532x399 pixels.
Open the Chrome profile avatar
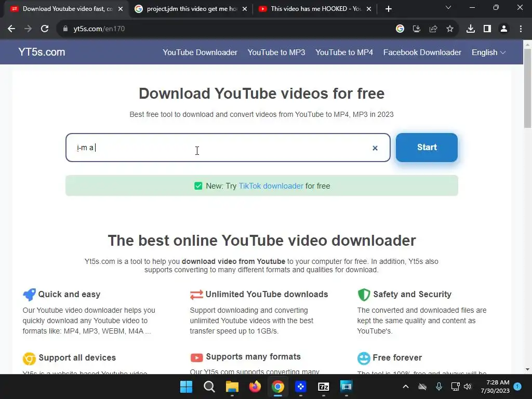pyautogui.click(x=504, y=29)
